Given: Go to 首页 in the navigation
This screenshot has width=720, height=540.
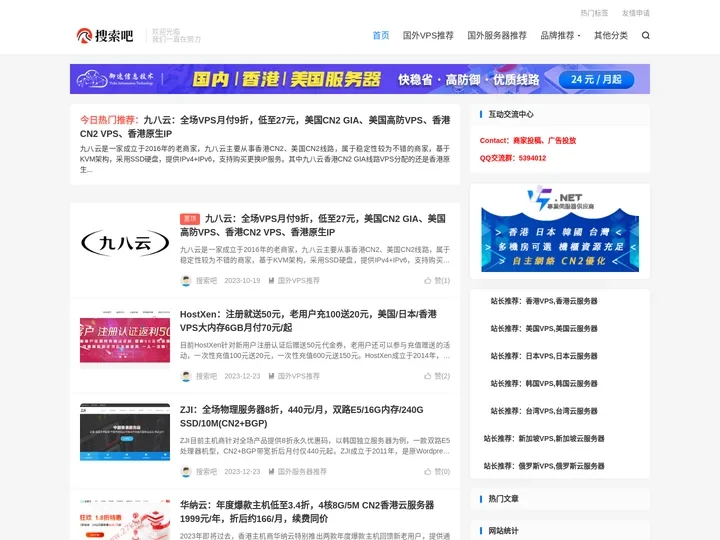Looking at the screenshot, I should 381,35.
